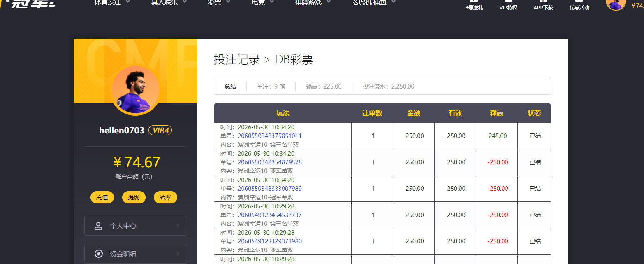The width and height of the screenshot is (644, 264).
Task: Click the 245.00 win amount cell
Action: pos(498,136)
